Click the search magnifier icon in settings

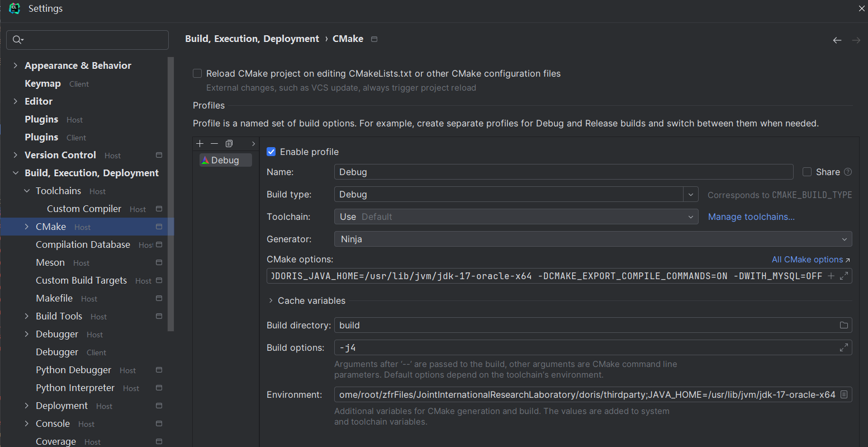[18, 40]
